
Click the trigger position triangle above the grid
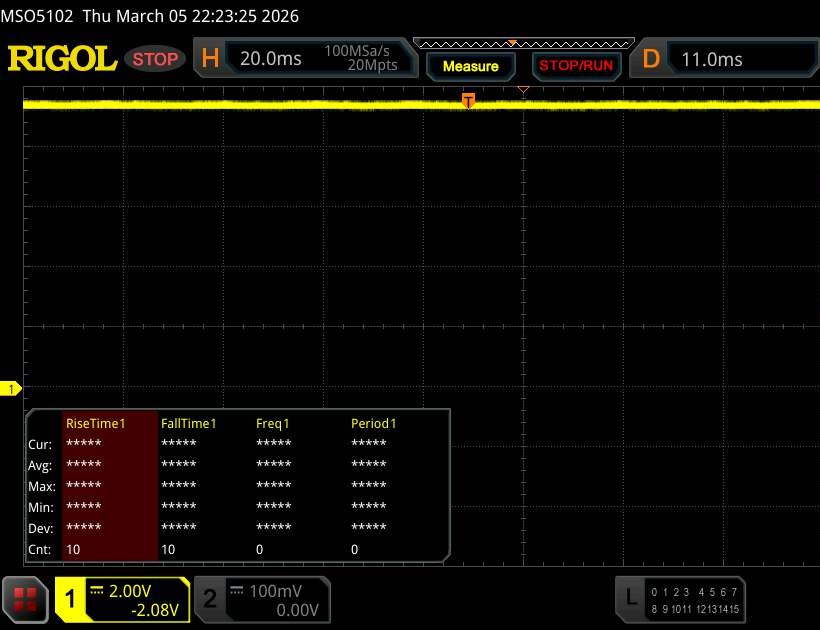pos(522,90)
